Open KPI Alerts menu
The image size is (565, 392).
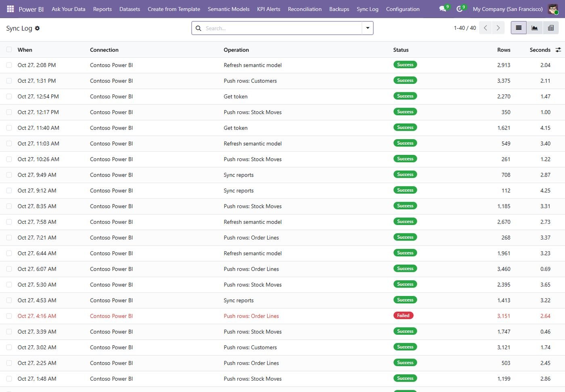click(x=269, y=9)
